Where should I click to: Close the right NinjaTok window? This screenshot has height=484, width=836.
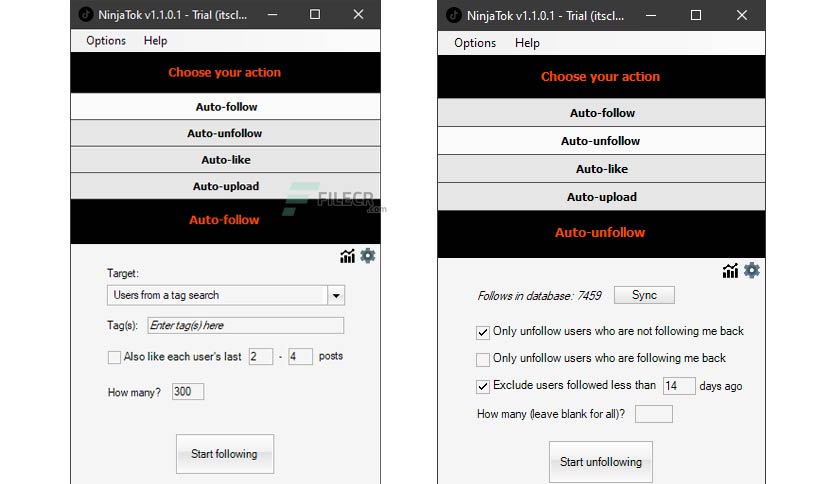click(x=742, y=15)
